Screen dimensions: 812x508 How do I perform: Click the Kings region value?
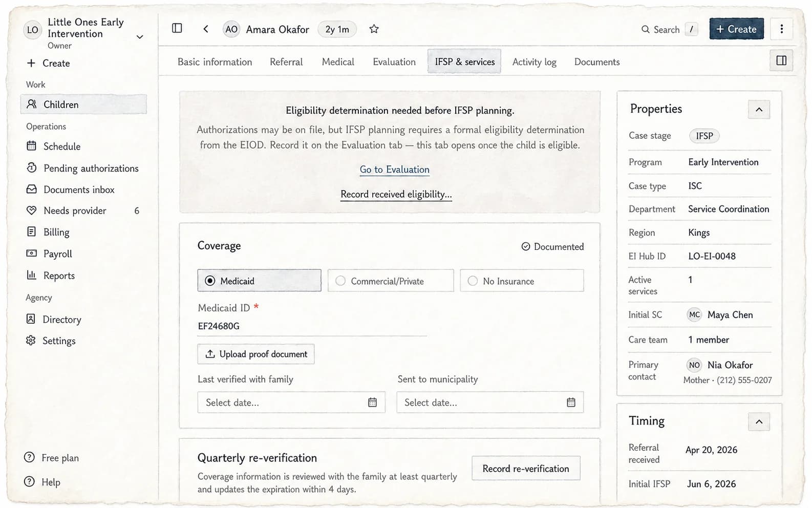pyautogui.click(x=699, y=232)
